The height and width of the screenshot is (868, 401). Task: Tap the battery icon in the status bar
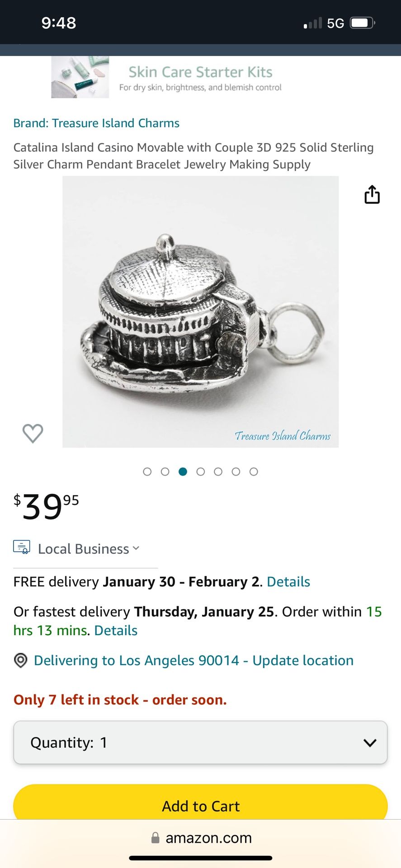363,23
